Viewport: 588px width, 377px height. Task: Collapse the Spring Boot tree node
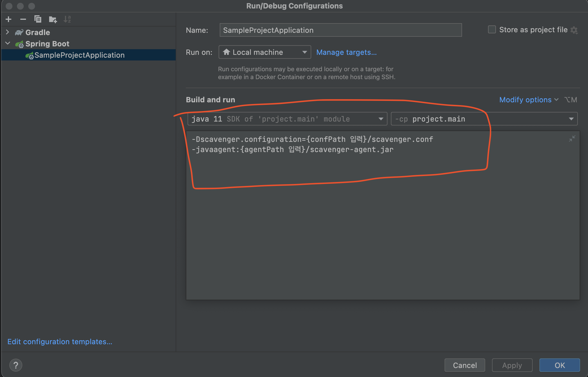(x=8, y=44)
